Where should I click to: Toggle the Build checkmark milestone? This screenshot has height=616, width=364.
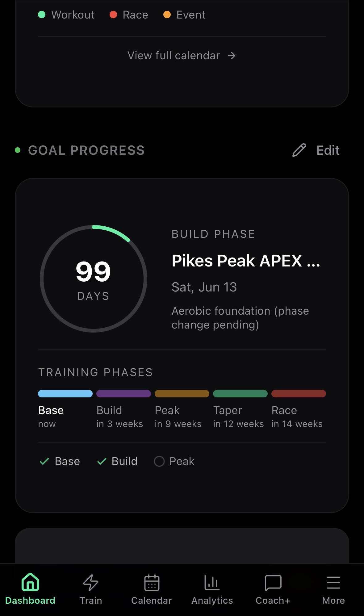(102, 461)
